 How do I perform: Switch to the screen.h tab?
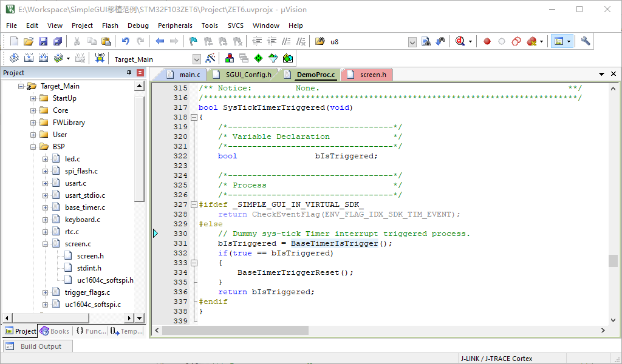[367, 75]
